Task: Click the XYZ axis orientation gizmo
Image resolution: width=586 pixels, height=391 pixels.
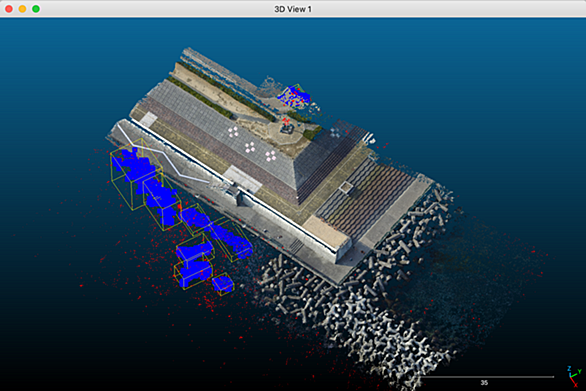Action: 574,376
